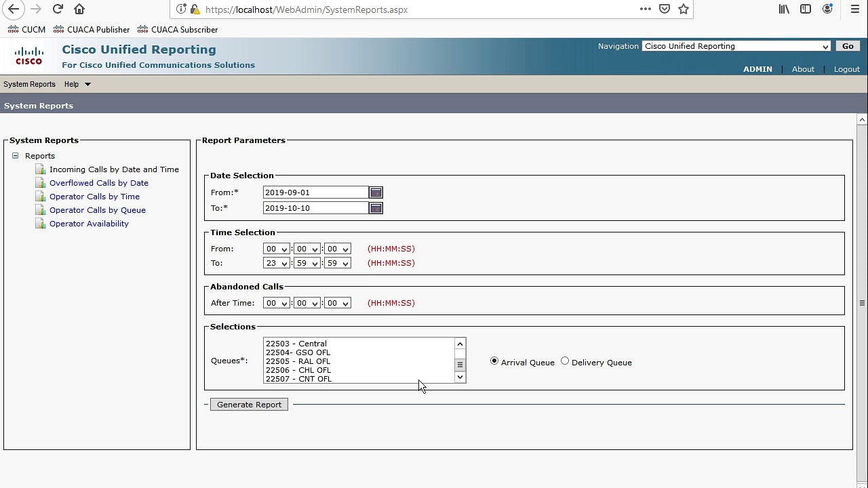Click the report icon beside Overflowed Calls by Date
Image resolution: width=868 pixels, height=488 pixels.
tap(41, 183)
